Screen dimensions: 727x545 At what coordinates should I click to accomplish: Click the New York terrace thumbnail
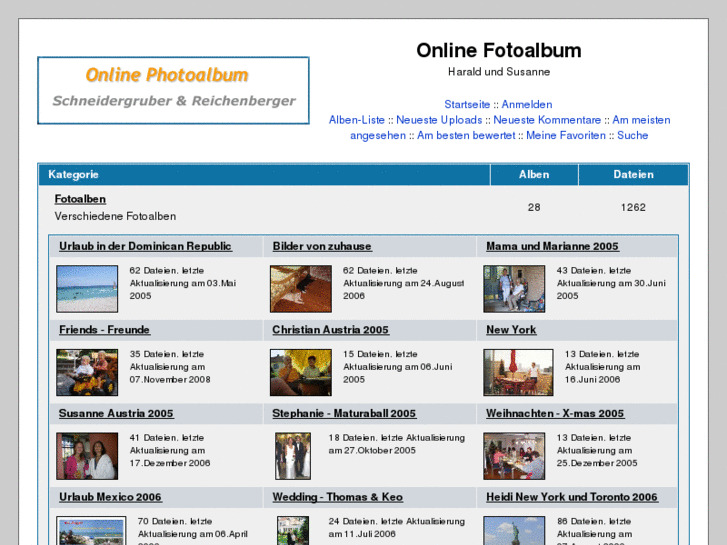tap(518, 372)
